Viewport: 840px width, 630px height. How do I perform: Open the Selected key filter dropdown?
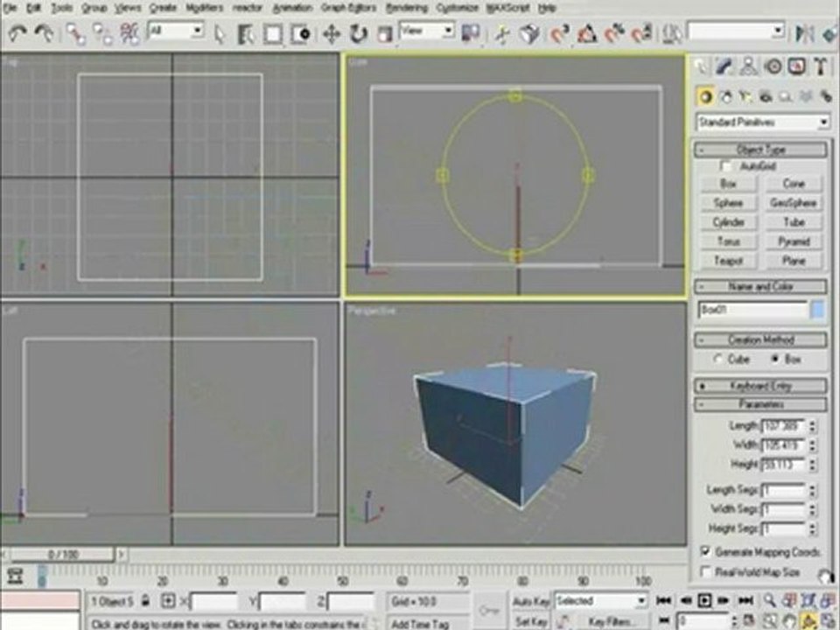point(600,601)
